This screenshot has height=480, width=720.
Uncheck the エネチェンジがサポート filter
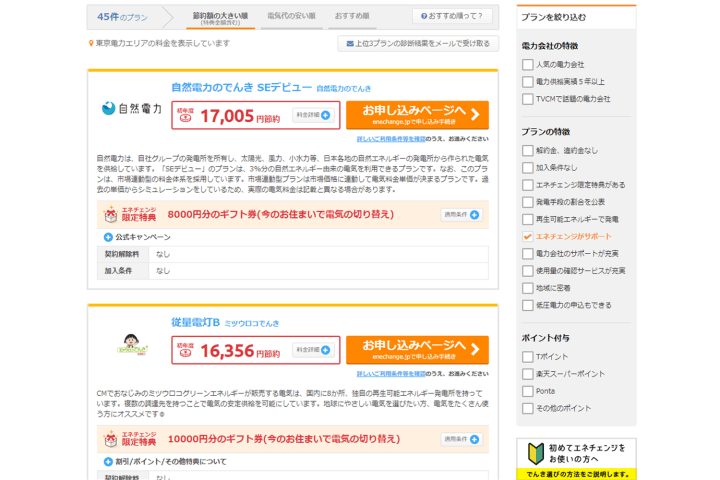pyautogui.click(x=528, y=237)
